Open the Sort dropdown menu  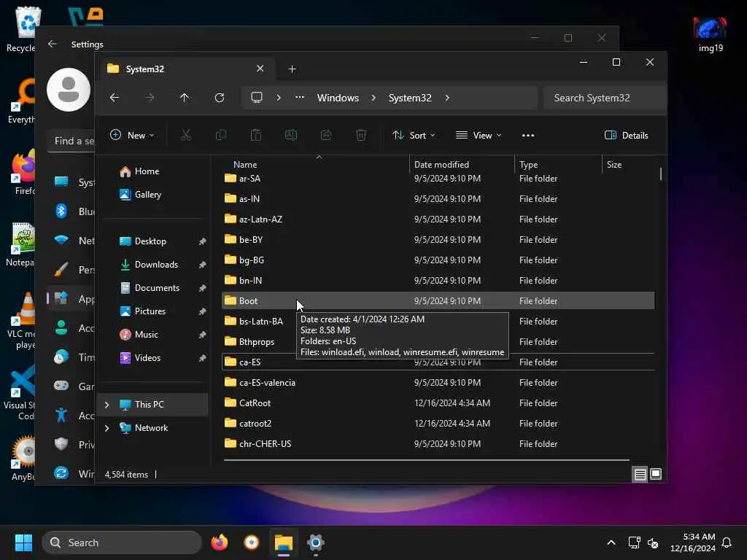pyautogui.click(x=414, y=135)
